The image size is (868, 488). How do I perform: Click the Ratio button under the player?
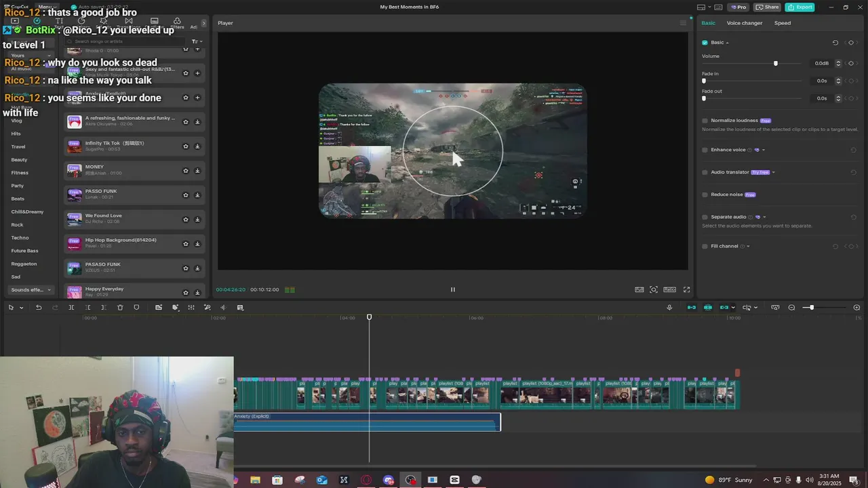(x=669, y=289)
